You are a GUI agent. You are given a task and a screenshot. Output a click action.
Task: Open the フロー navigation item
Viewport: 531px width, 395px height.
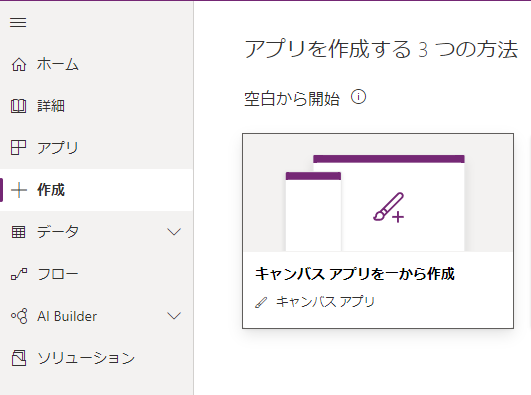tap(97, 274)
